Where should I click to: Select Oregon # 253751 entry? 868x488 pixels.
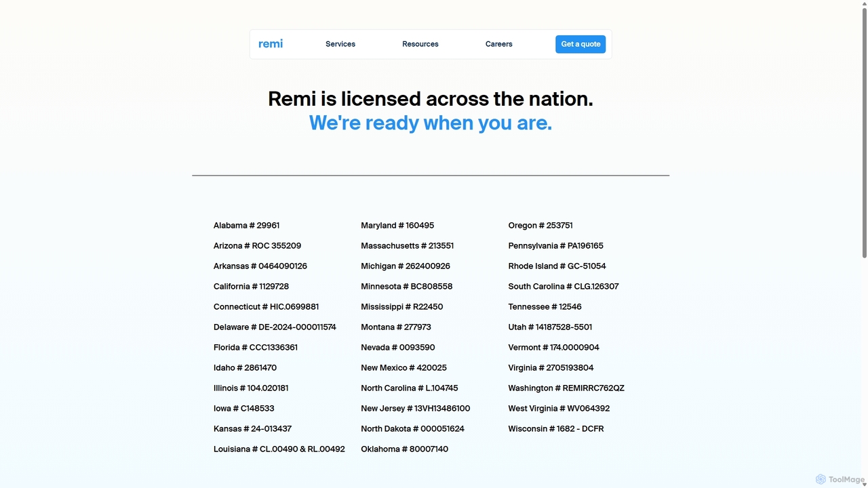point(540,226)
